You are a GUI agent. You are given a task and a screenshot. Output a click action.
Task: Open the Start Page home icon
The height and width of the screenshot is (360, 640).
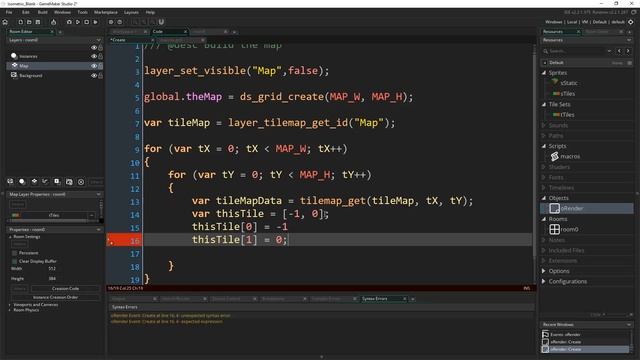tap(5, 22)
